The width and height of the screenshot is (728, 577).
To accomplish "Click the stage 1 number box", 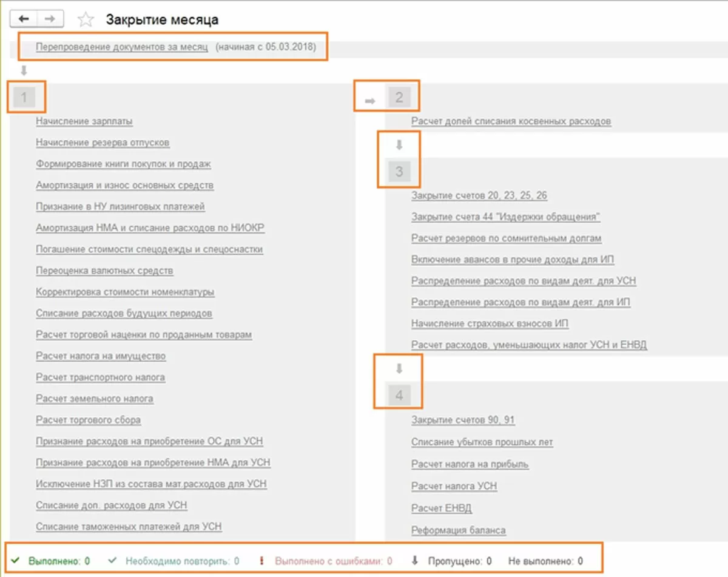I will (x=24, y=97).
